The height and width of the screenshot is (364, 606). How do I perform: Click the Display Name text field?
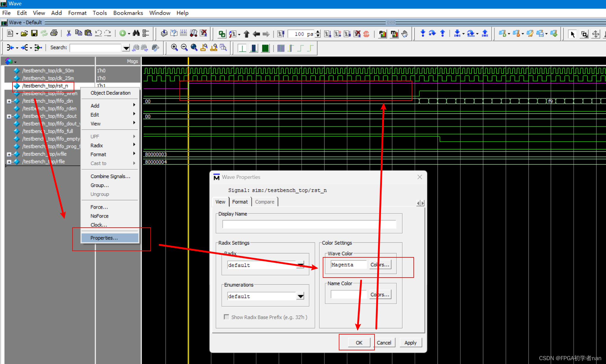tap(309, 224)
